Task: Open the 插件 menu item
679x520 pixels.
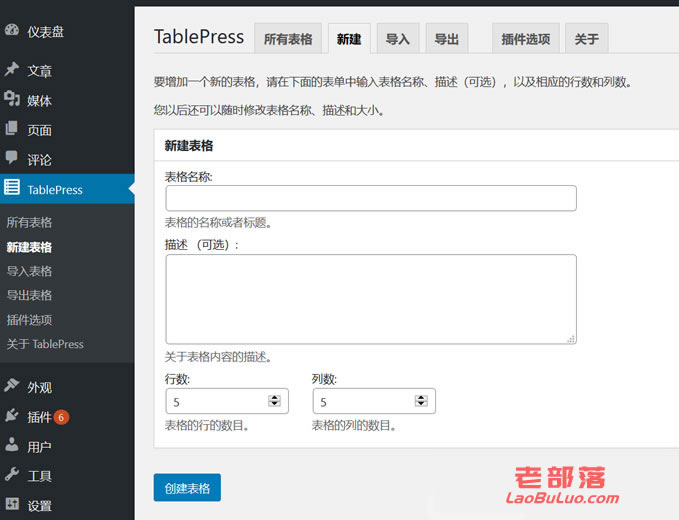Action: (39, 417)
